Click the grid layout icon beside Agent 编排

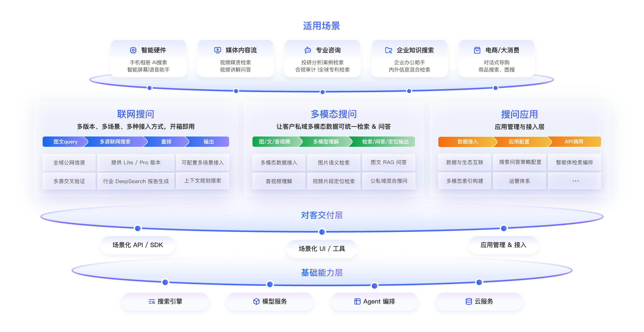point(357,301)
